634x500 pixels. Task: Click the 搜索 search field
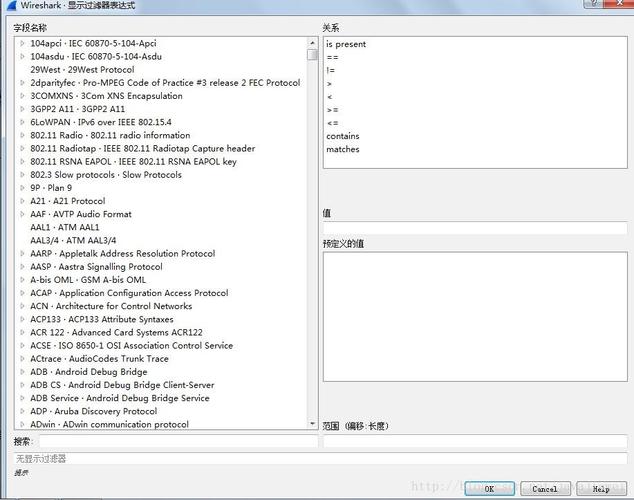(178, 441)
